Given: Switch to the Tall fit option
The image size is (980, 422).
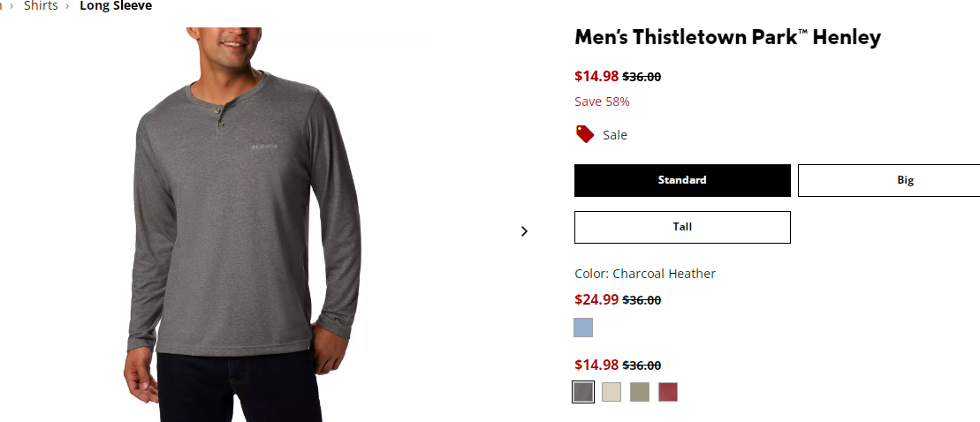Looking at the screenshot, I should 682,227.
